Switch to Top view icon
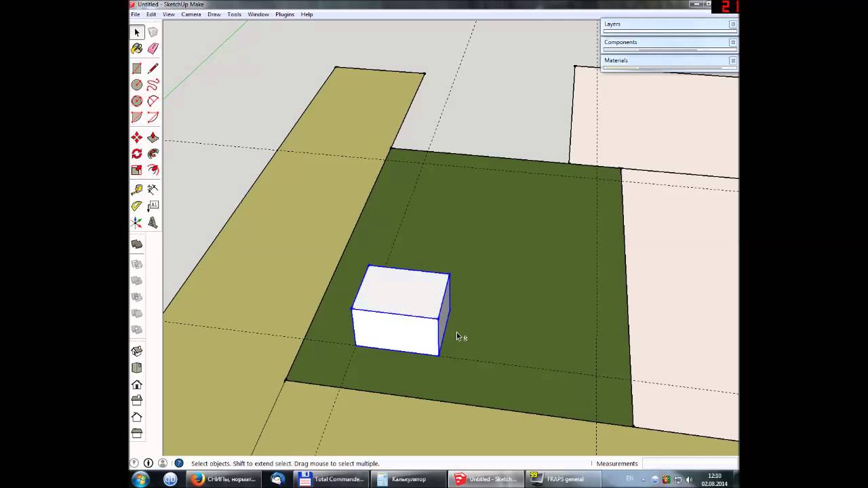The height and width of the screenshot is (488, 868). (x=137, y=368)
